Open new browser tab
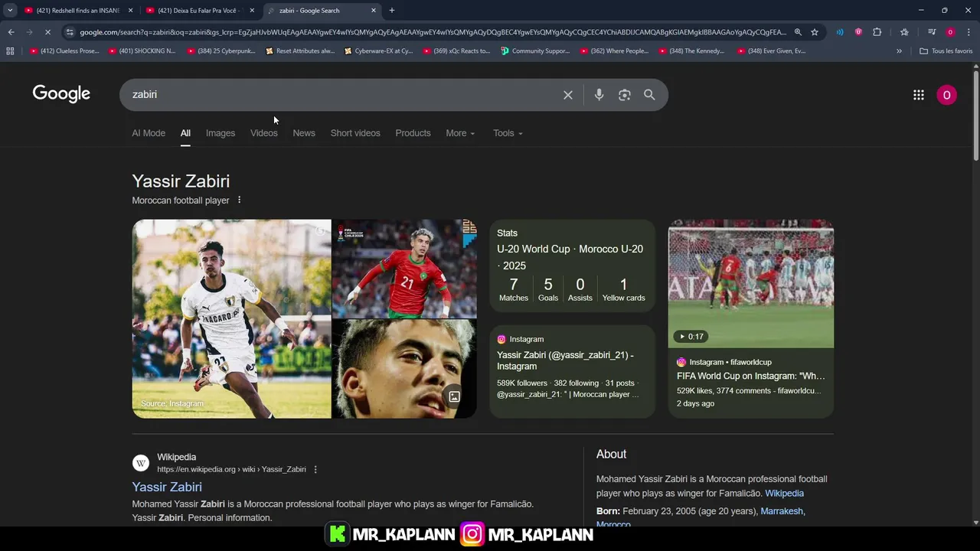 (x=392, y=11)
